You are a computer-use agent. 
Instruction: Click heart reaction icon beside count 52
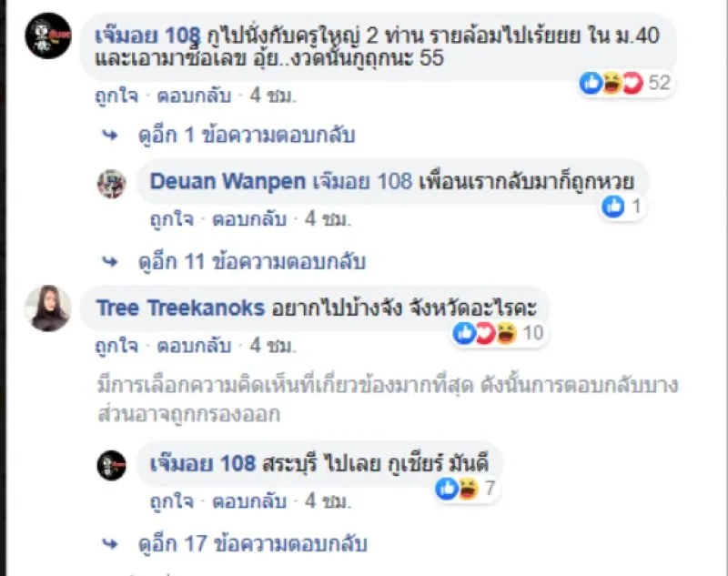click(632, 84)
